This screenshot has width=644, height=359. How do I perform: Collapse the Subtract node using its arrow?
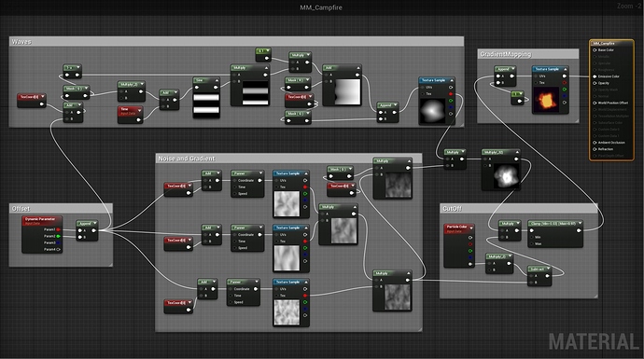548,269
